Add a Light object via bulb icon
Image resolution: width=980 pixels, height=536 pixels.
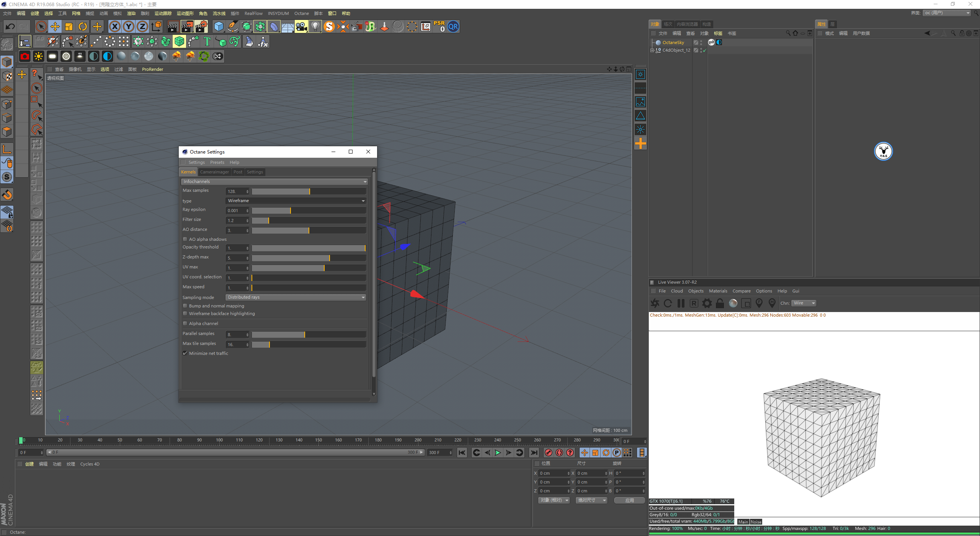tap(315, 26)
